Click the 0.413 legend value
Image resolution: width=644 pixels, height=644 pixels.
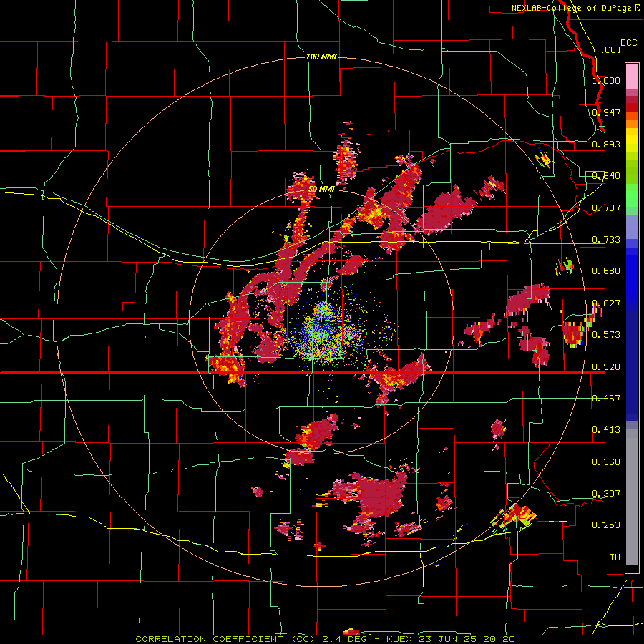point(606,430)
